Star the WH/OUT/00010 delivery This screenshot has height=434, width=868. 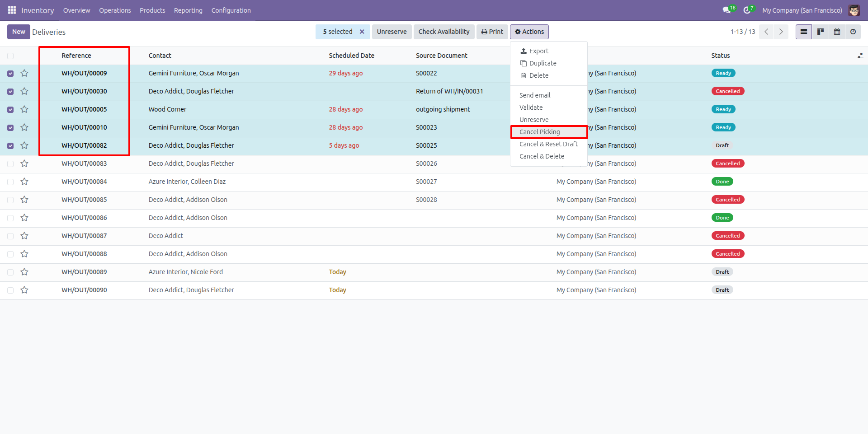point(24,127)
